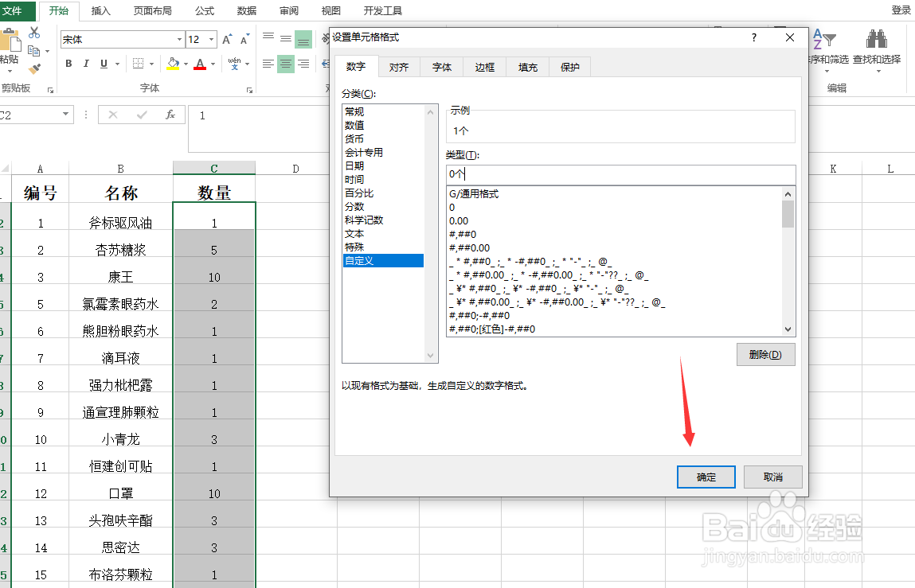Align text left
The width and height of the screenshot is (915, 588).
pos(268,64)
